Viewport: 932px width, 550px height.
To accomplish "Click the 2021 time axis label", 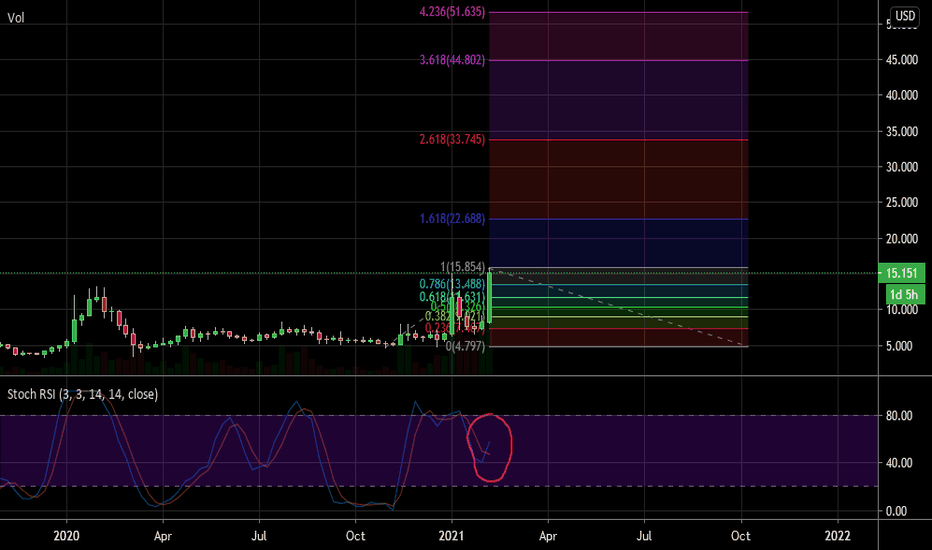I will click(451, 536).
